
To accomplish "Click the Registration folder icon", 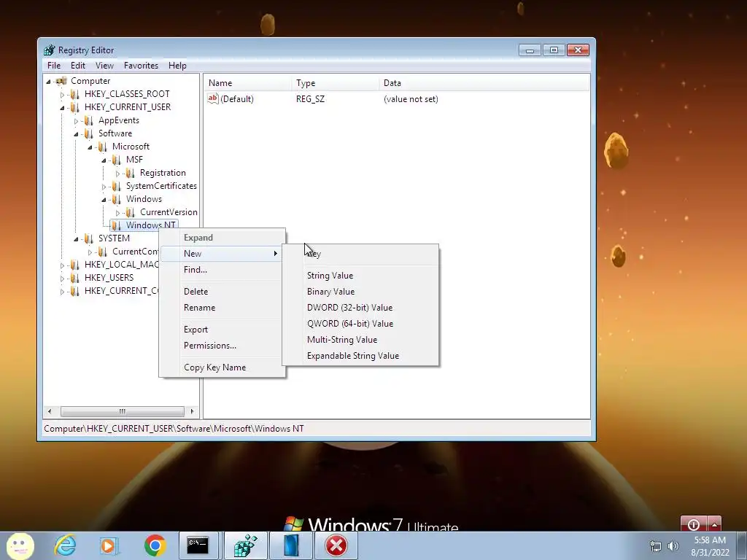I will tap(130, 173).
